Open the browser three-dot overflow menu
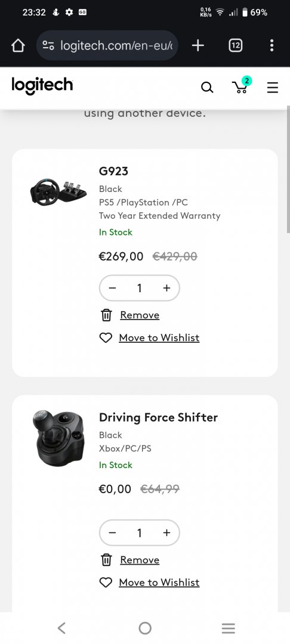 tap(272, 45)
